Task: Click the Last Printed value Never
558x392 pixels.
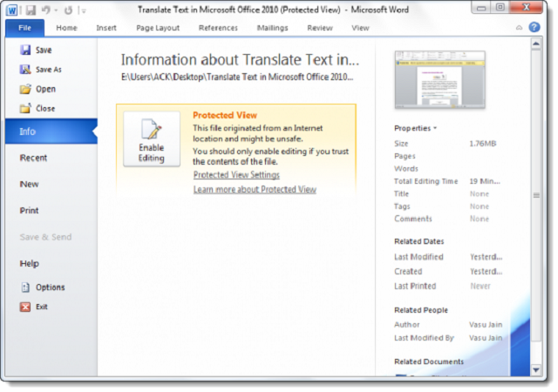Action: point(480,286)
